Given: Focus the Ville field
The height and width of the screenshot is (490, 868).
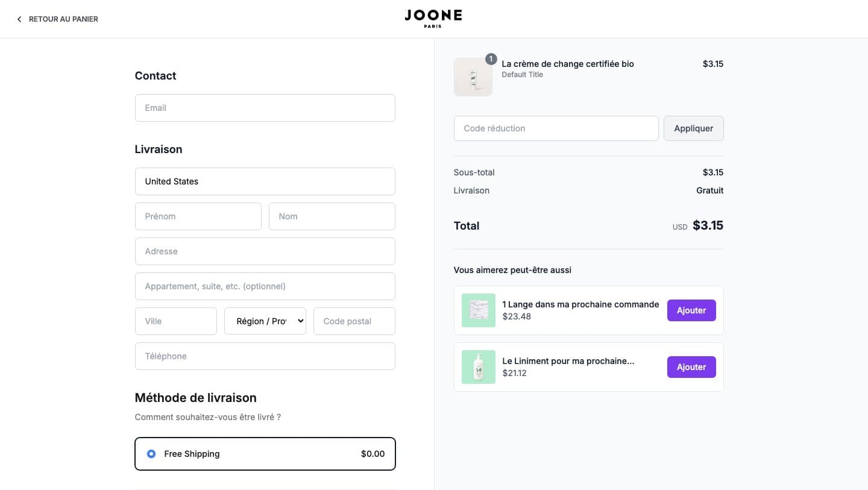Looking at the screenshot, I should (x=176, y=321).
